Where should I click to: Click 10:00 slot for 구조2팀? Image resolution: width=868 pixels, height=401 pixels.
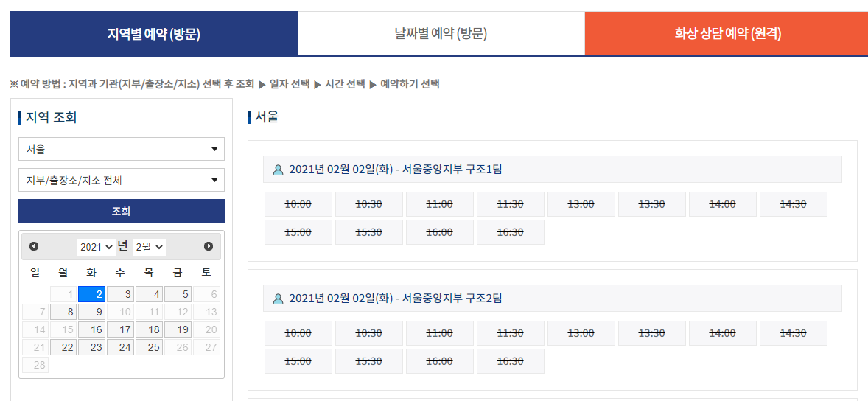(298, 333)
